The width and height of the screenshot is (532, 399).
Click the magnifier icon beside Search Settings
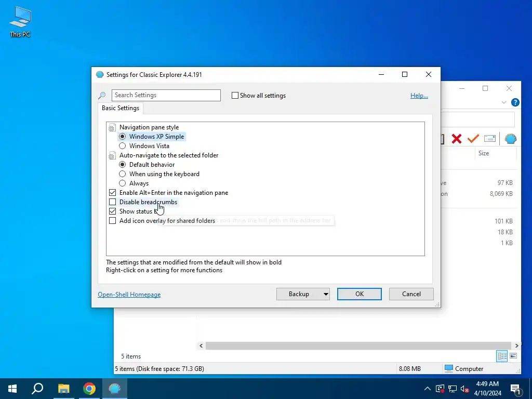pyautogui.click(x=102, y=96)
